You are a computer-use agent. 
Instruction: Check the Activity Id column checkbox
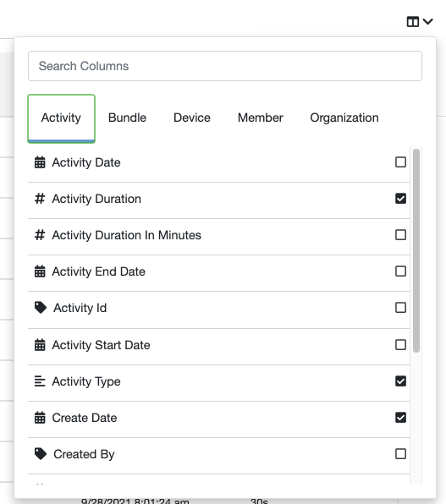coord(400,308)
